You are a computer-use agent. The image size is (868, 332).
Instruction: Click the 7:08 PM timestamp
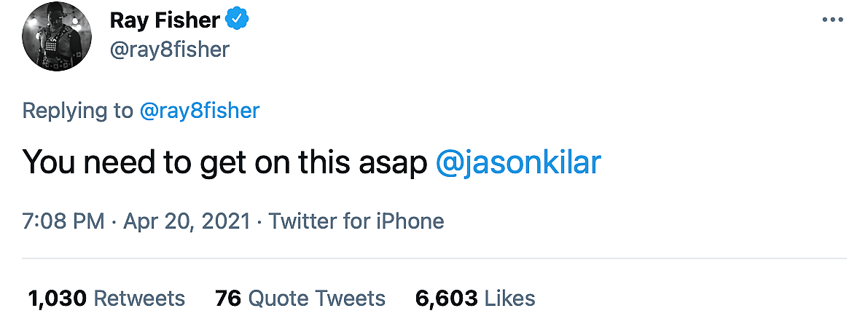63,221
